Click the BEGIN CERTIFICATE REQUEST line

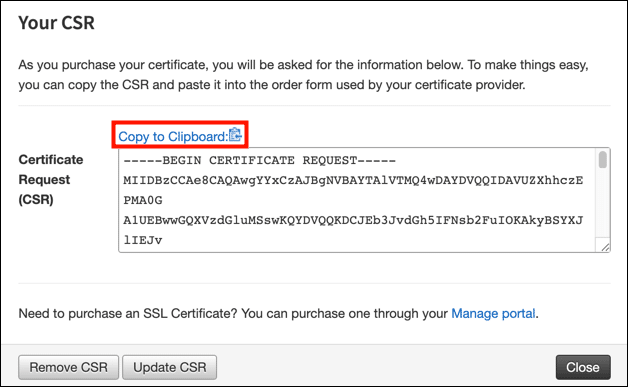[259, 161]
